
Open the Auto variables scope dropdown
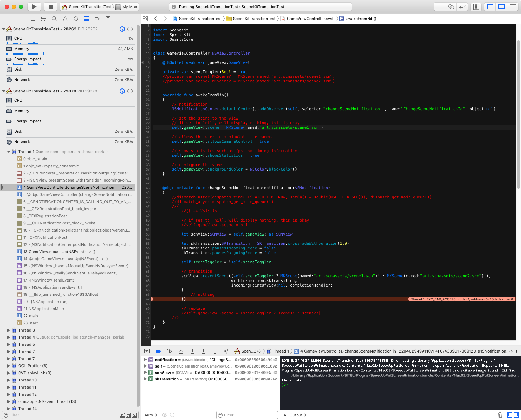coord(151,415)
